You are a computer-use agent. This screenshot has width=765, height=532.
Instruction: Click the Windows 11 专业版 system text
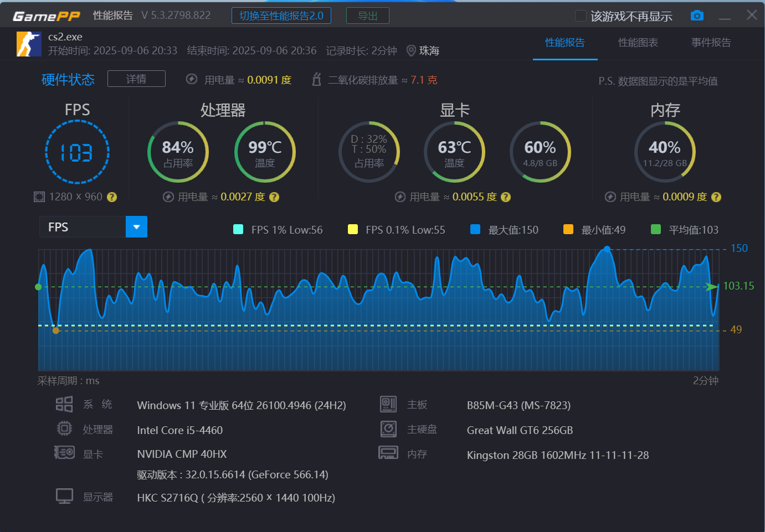(x=242, y=405)
